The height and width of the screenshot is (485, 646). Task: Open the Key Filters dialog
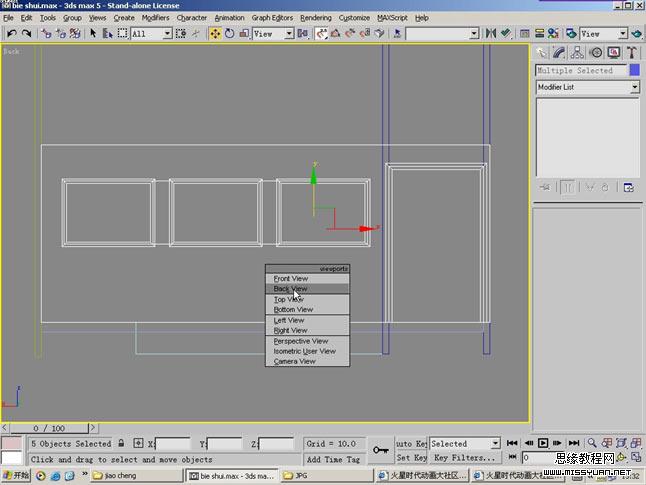coord(465,458)
